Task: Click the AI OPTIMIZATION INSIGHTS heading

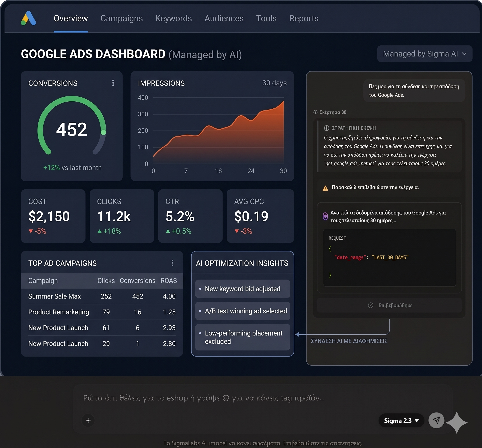Action: [x=242, y=263]
